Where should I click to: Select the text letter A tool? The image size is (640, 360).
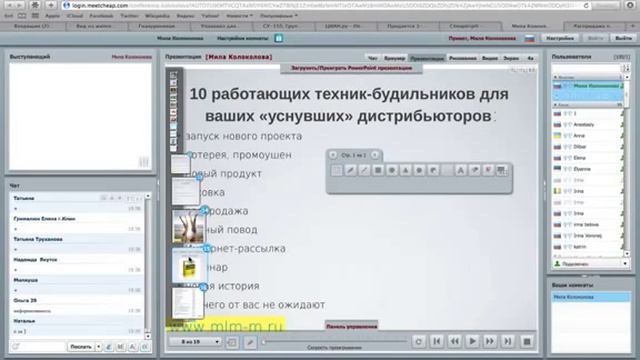click(x=460, y=170)
